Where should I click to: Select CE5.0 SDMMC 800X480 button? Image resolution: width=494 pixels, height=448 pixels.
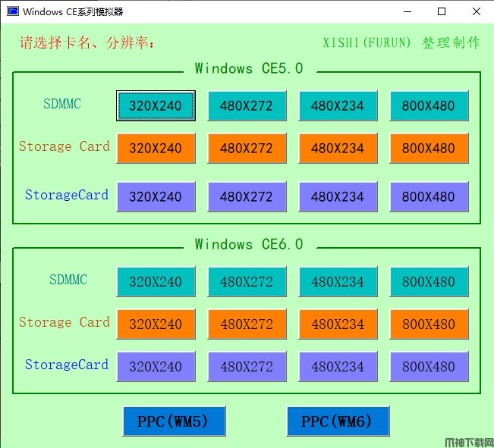(x=429, y=106)
